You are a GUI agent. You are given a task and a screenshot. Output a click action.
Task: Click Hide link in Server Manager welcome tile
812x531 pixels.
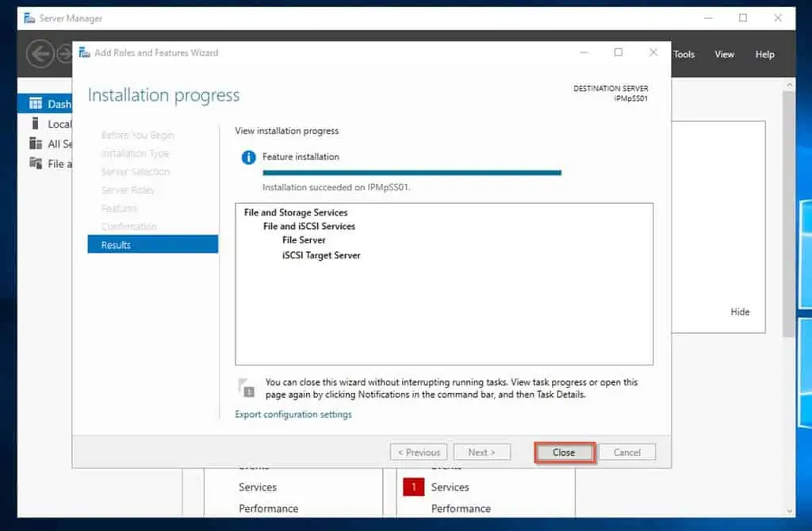tap(740, 312)
